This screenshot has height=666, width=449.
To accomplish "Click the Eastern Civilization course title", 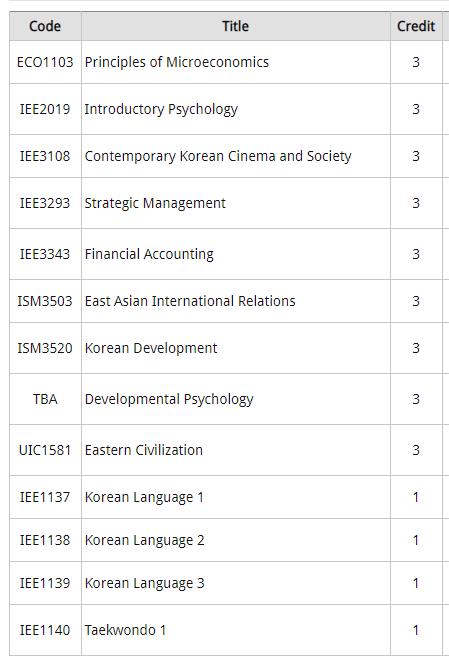I will 144,450.
